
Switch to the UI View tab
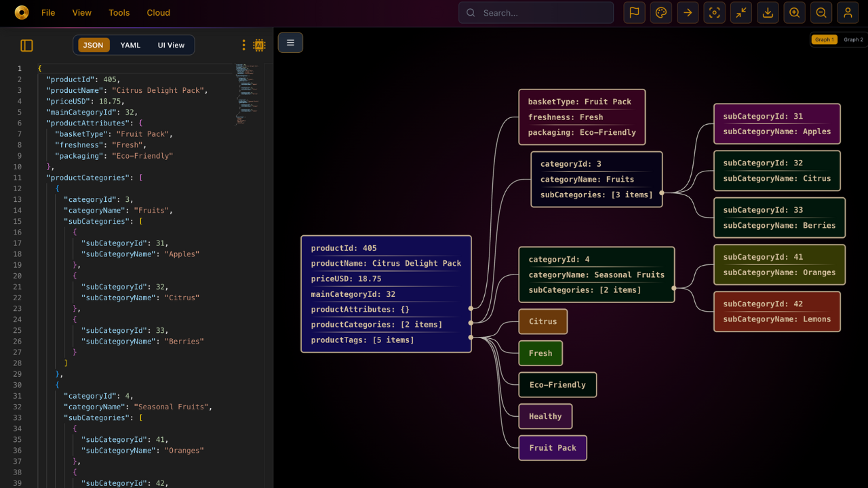coord(170,45)
